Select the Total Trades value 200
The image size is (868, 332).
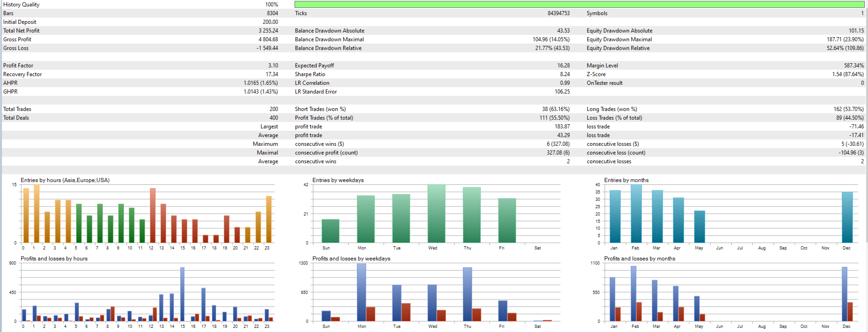(274, 109)
